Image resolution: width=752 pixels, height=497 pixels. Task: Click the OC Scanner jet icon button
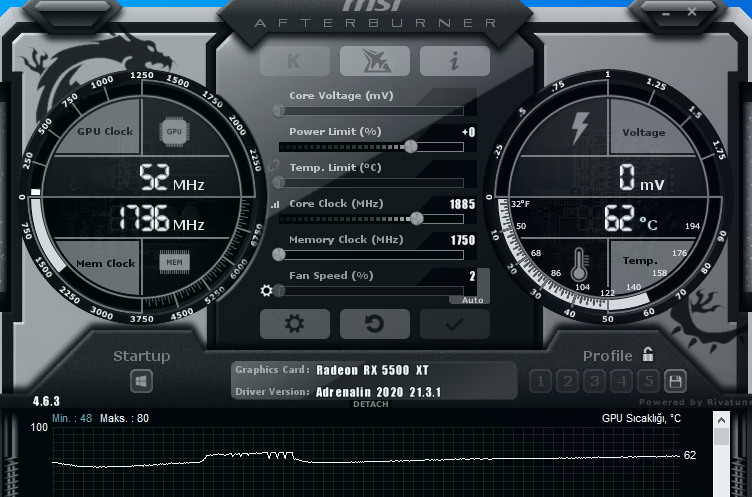[375, 61]
